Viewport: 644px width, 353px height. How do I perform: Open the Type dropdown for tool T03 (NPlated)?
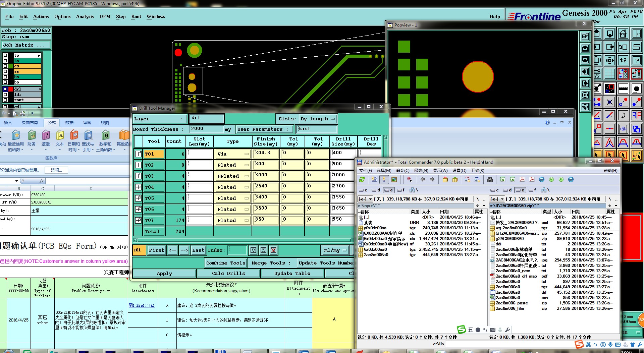coord(233,176)
